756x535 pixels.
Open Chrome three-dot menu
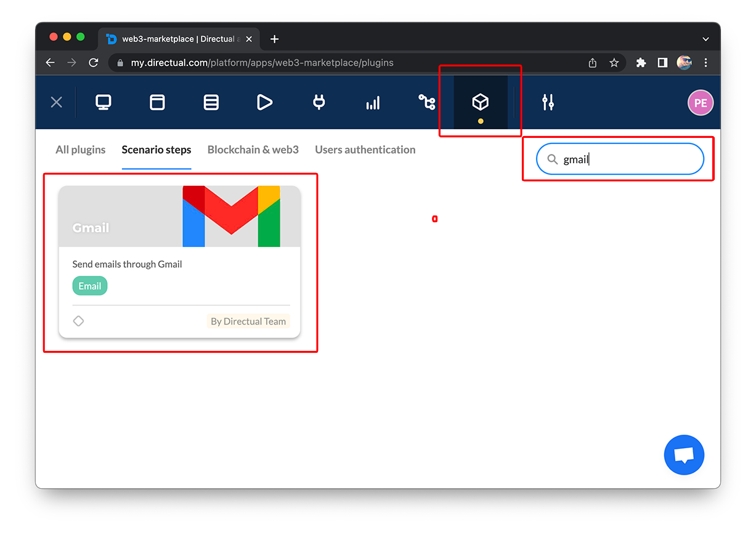706,63
